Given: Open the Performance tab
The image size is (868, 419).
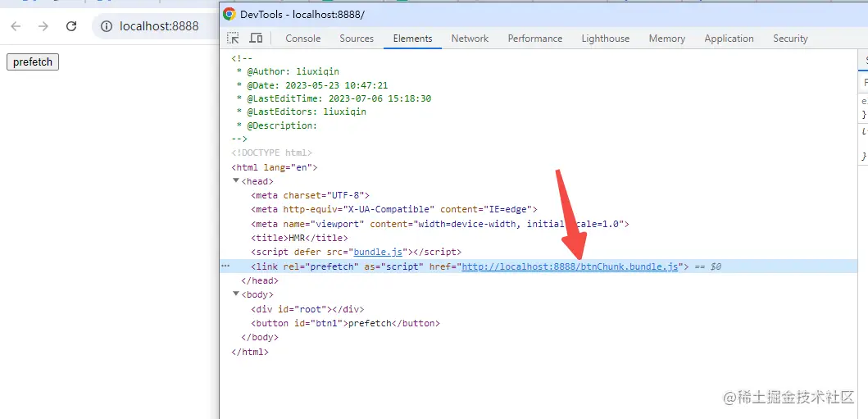Looking at the screenshot, I should tap(534, 39).
